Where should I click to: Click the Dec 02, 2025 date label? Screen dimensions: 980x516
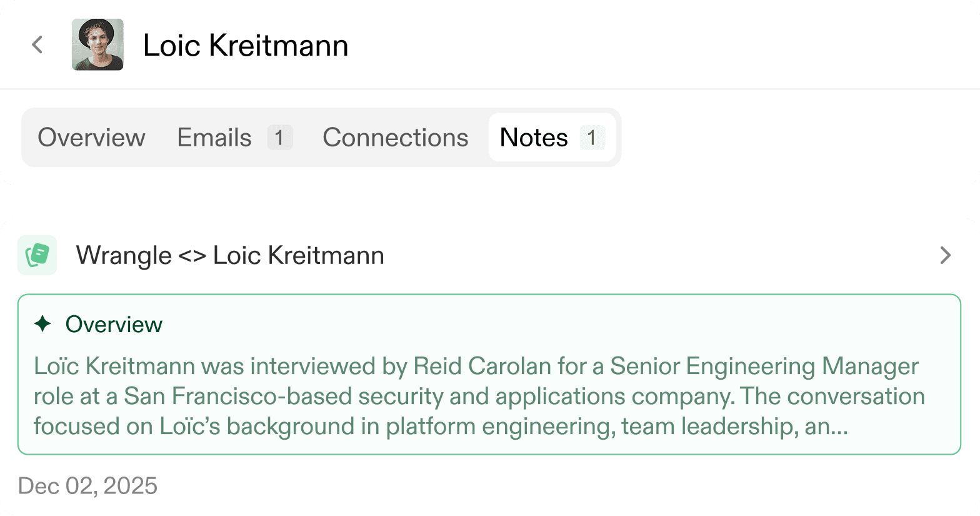pyautogui.click(x=87, y=486)
